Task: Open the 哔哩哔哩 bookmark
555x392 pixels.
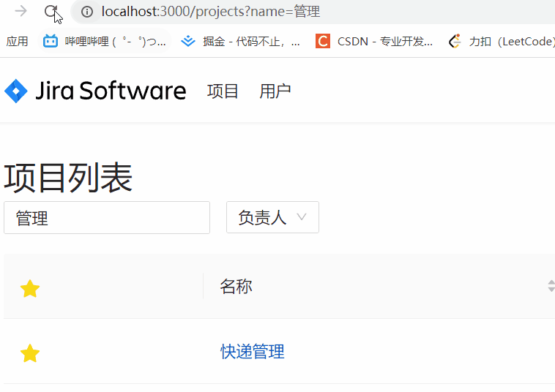Action: (104, 42)
